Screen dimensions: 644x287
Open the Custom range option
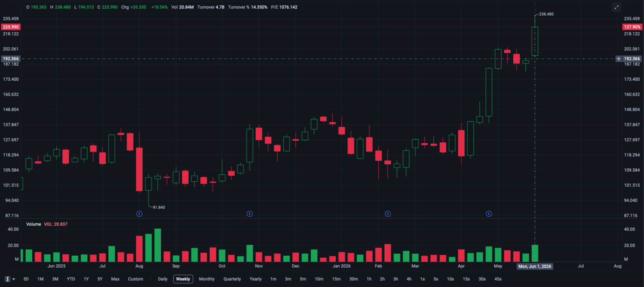click(x=136, y=279)
